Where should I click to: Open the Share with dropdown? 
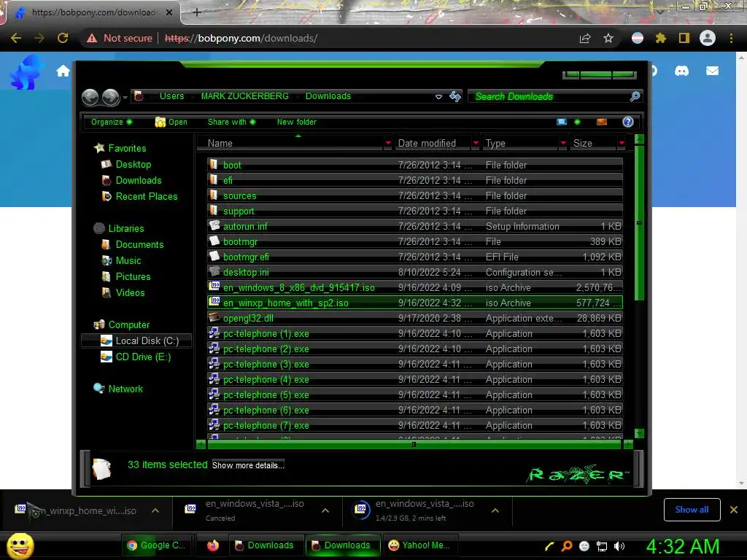[x=231, y=122]
